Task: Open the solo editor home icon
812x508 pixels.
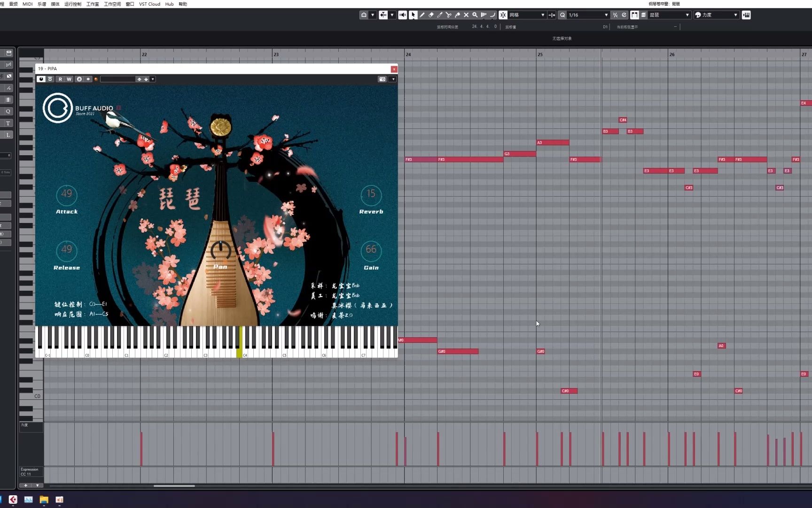Action: coord(364,15)
